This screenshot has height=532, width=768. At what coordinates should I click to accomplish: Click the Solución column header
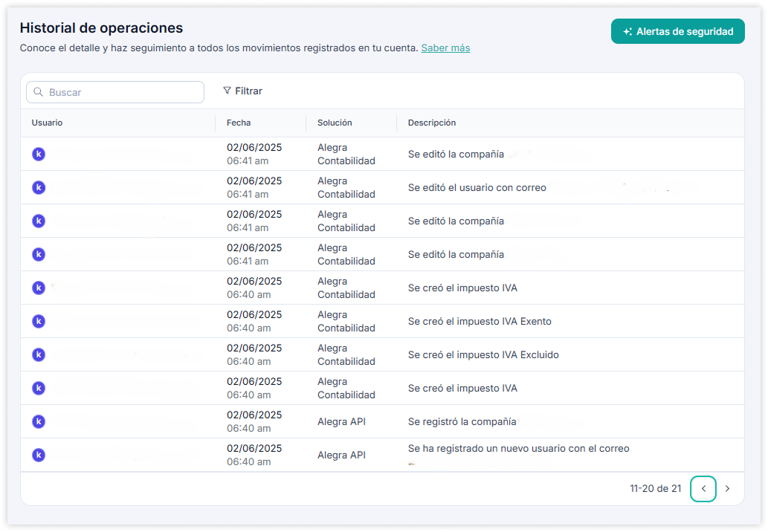pos(335,123)
